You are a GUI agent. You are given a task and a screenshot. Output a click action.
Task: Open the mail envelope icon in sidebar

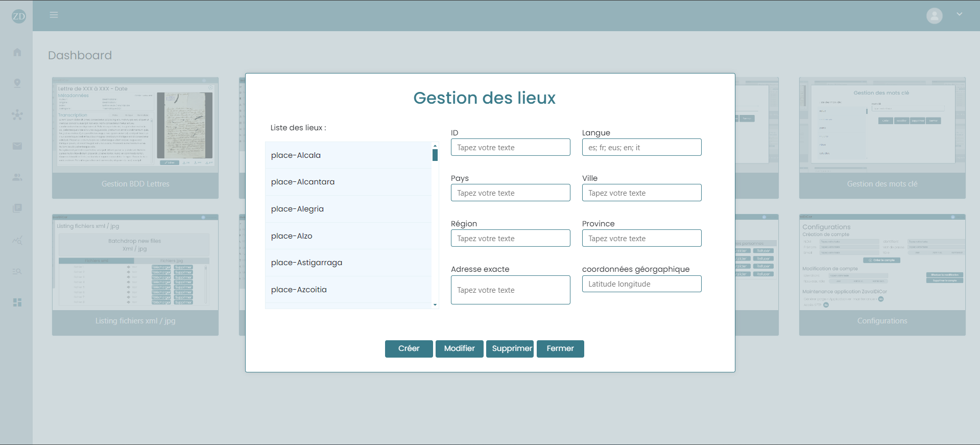click(x=17, y=146)
